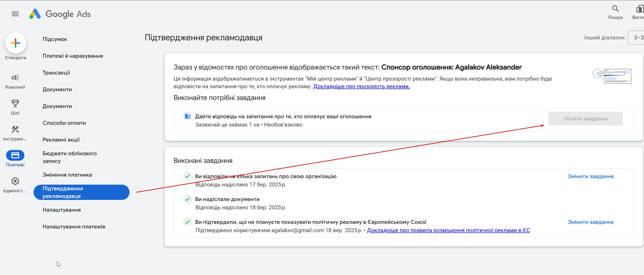Open Докладніше про прозорість реклами link
The image size is (644, 275).
pyautogui.click(x=361, y=86)
